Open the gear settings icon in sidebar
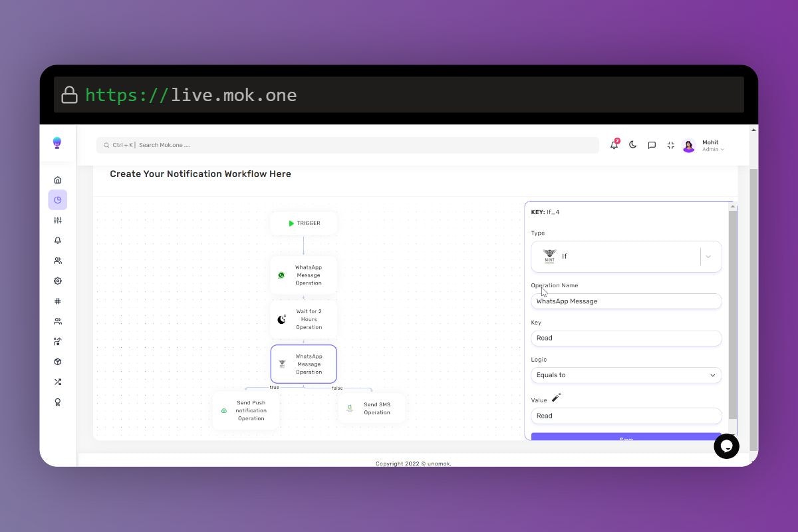 click(58, 281)
